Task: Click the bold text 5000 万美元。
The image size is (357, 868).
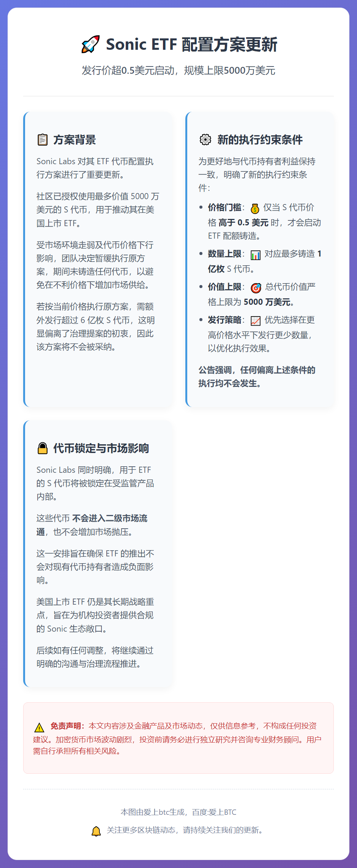Action: coord(269,302)
